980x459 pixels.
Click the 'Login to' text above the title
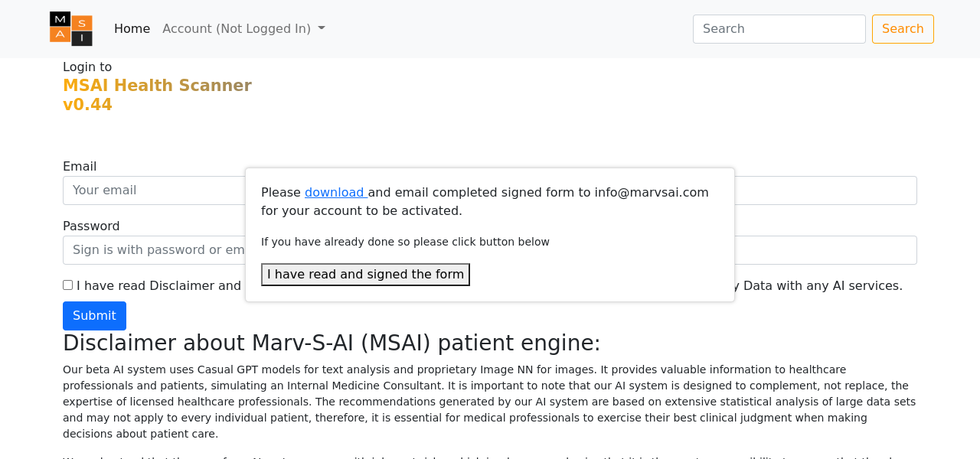[87, 67]
